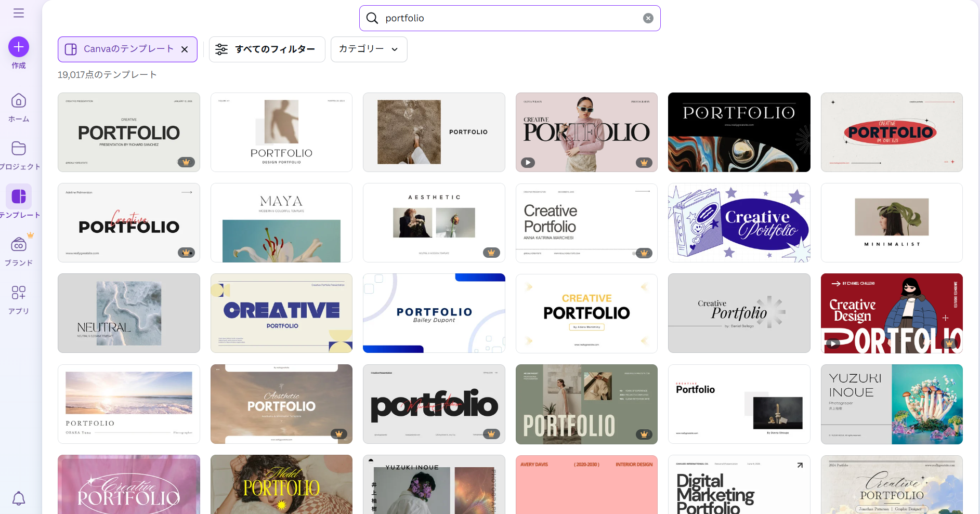Open Avery Davis Interior Design template
The height and width of the screenshot is (514, 980).
pos(586,484)
